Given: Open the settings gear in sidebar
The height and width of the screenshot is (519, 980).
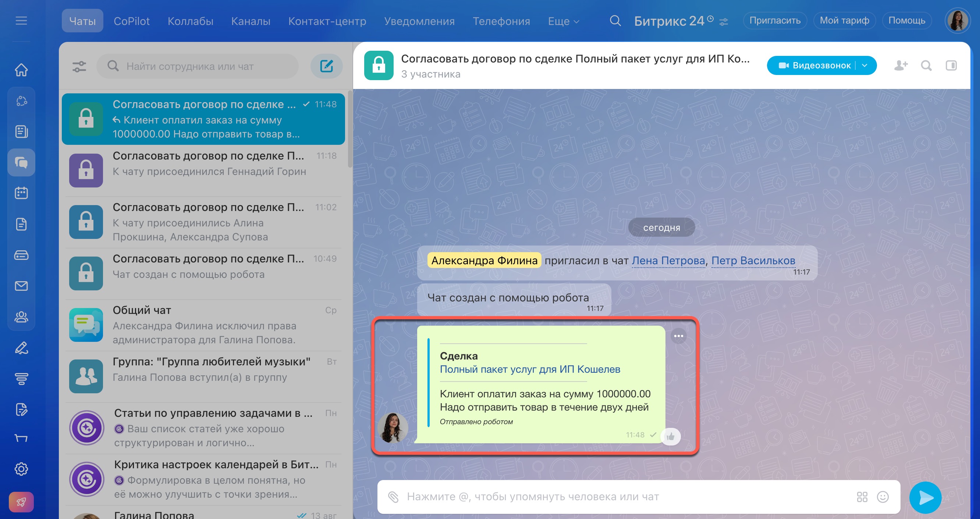Looking at the screenshot, I should (21, 469).
